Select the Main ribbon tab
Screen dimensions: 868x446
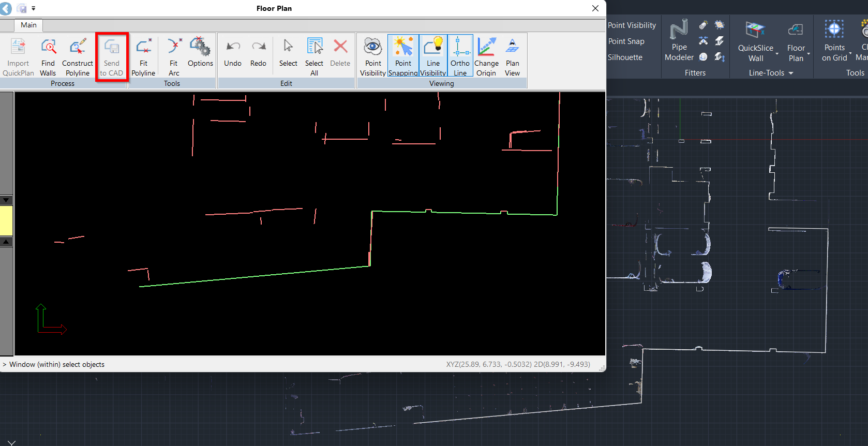tap(28, 25)
